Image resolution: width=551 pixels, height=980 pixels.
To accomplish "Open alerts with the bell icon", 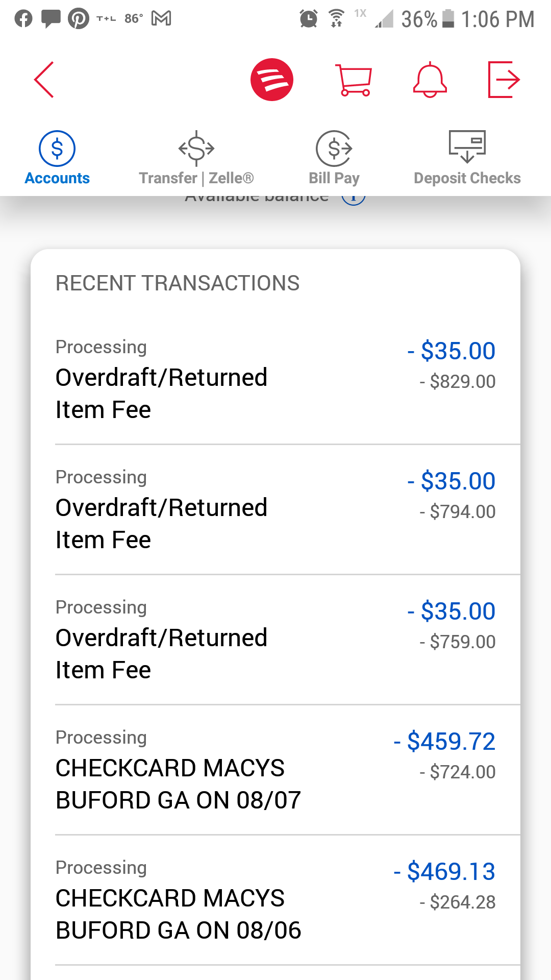I will 430,80.
